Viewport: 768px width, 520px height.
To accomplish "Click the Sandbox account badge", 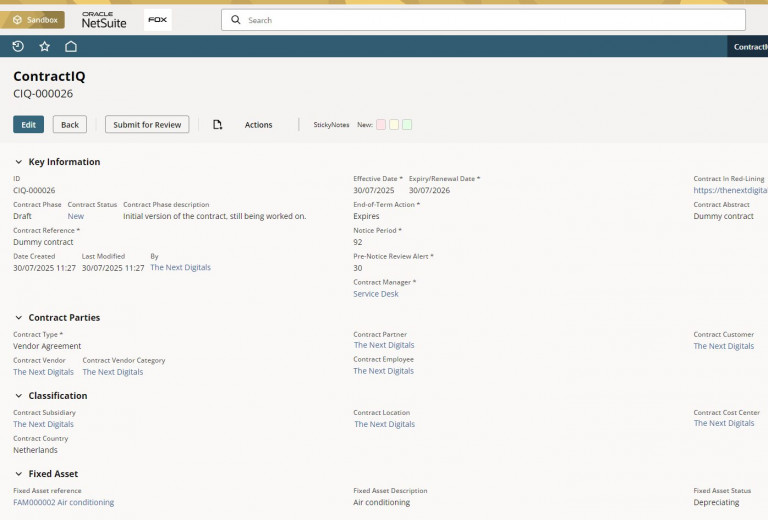I will point(32,20).
